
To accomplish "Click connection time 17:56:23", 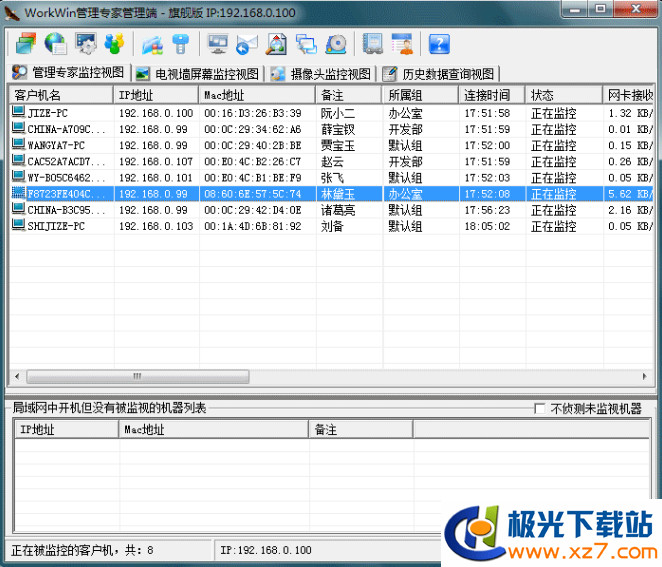I will pyautogui.click(x=487, y=210).
